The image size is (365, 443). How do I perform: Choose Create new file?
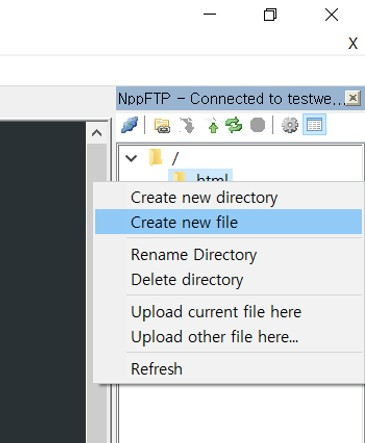pos(228,222)
